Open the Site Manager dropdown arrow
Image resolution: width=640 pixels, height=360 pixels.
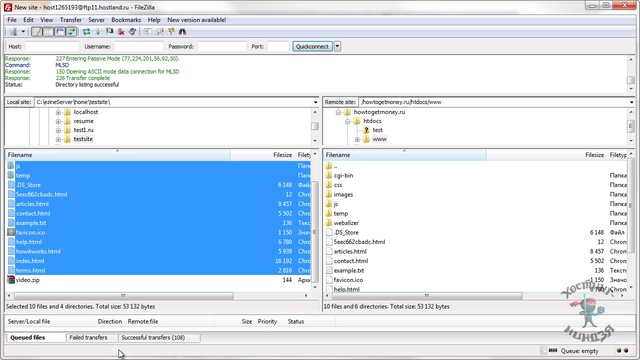point(23,31)
